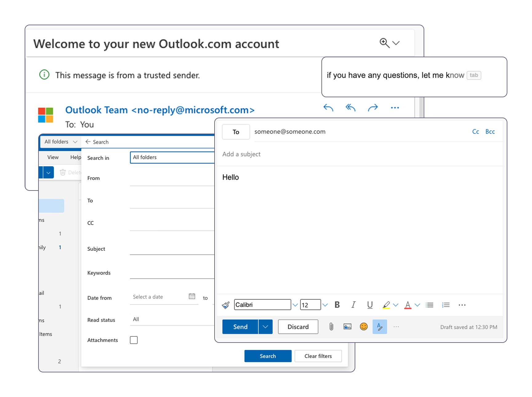Add Cc recipients
The height and width of the screenshot is (397, 532).
click(476, 132)
